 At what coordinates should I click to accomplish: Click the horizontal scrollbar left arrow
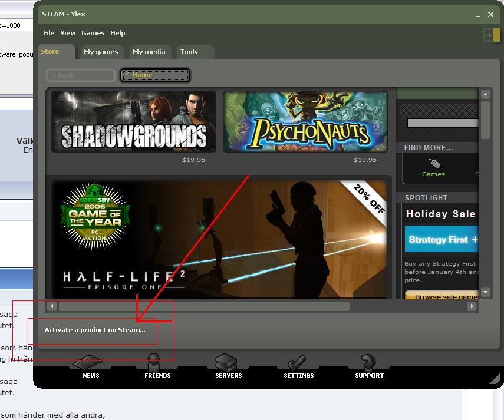(x=52, y=306)
